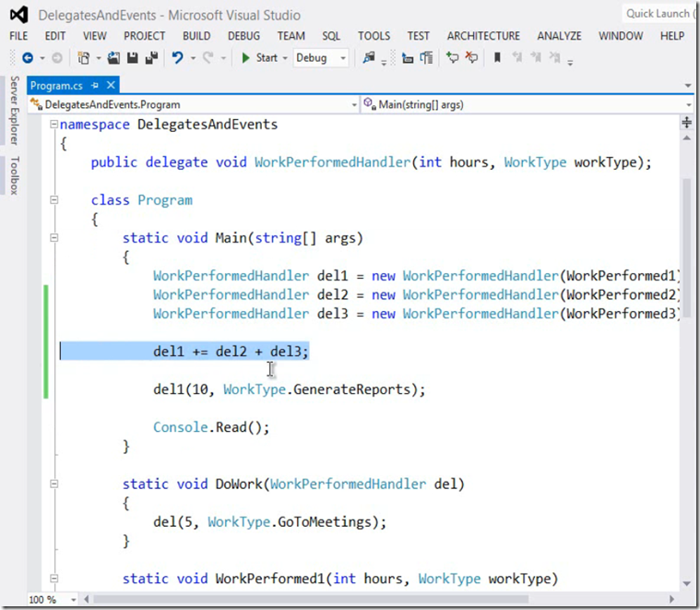
Task: Click the Start debugging button label
Action: click(267, 58)
